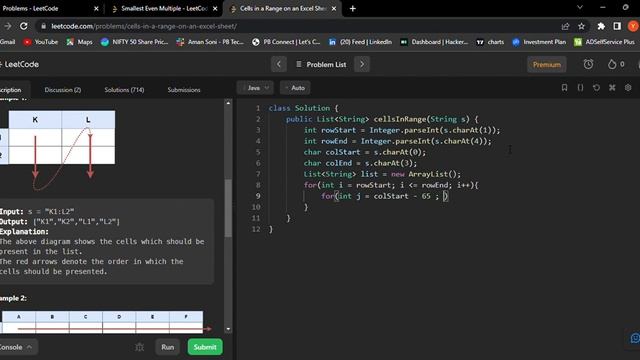Viewport: 640px width, 360px height.
Task: Close the Cells in a Range tab
Action: 334,9
